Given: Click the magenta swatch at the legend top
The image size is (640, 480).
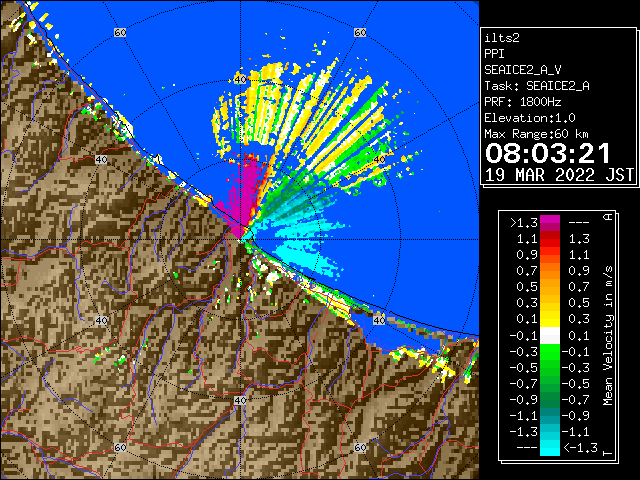Looking at the screenshot, I should pyautogui.click(x=550, y=223).
